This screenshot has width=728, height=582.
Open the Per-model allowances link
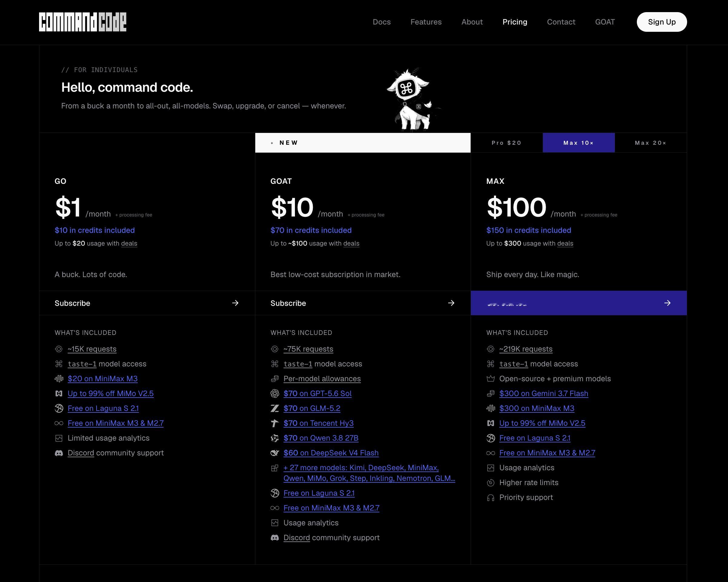point(322,379)
